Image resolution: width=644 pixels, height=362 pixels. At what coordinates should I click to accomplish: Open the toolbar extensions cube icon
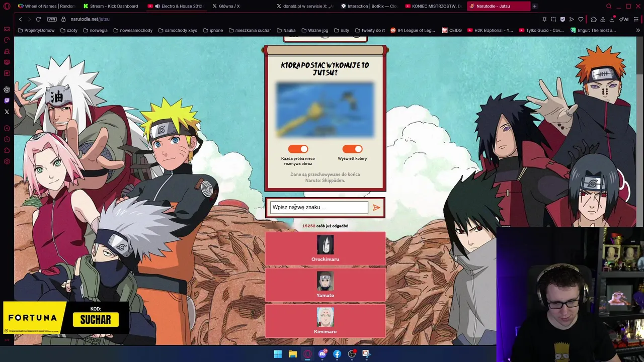coord(594,19)
